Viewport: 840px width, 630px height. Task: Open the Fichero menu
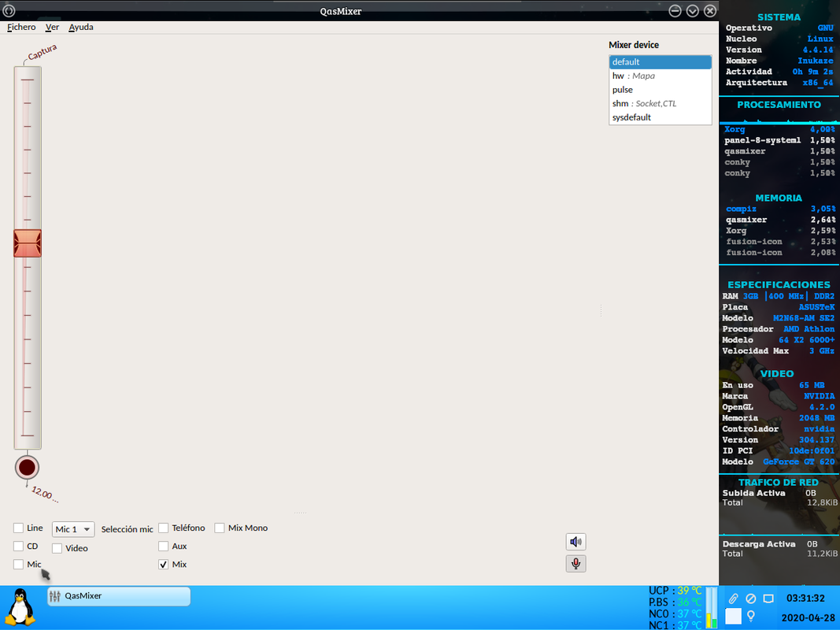[21, 27]
